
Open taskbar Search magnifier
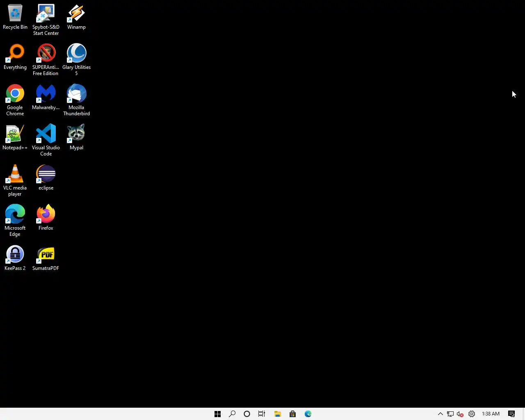[x=232, y=414]
